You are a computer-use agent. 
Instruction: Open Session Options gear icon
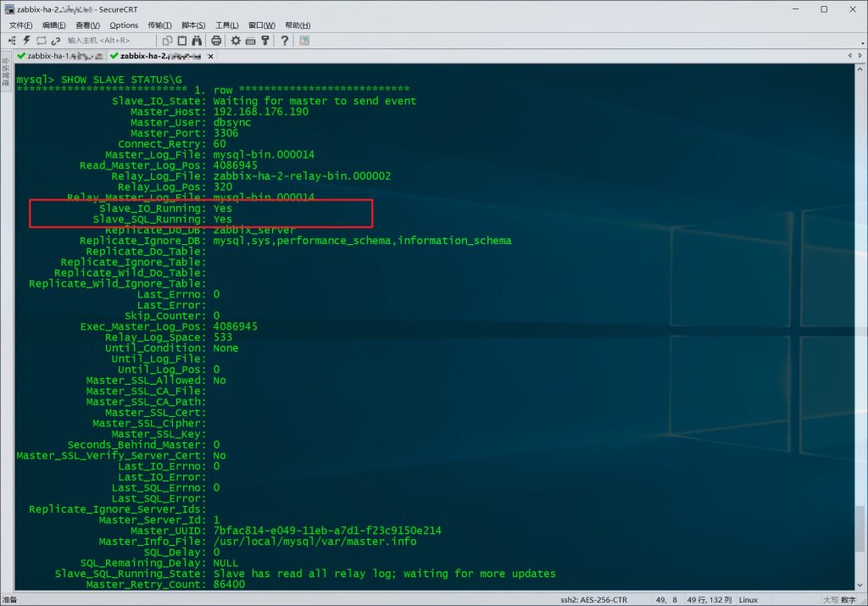(x=236, y=41)
